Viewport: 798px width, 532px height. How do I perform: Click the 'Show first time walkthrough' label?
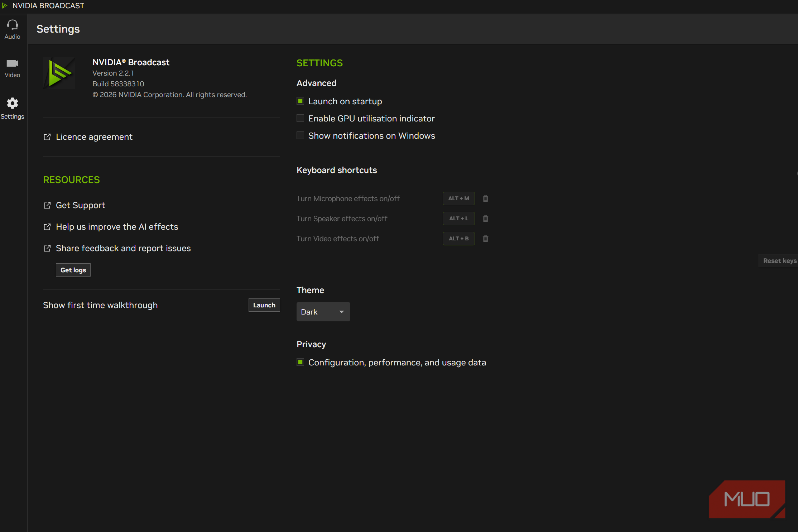click(x=100, y=305)
